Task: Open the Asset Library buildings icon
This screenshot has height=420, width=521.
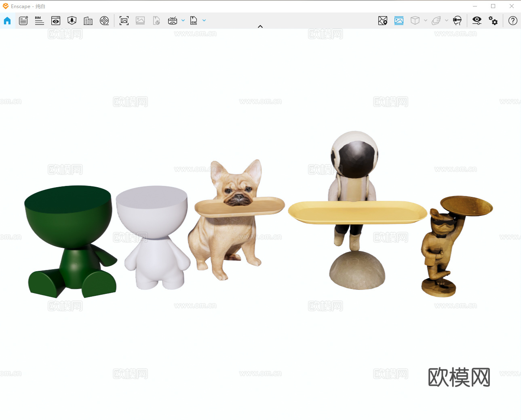Action: point(88,21)
